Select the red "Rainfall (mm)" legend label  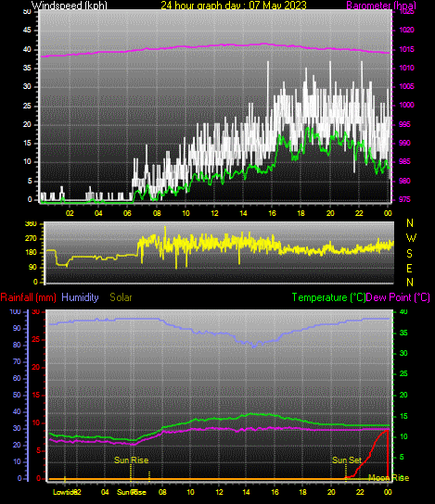(29, 297)
